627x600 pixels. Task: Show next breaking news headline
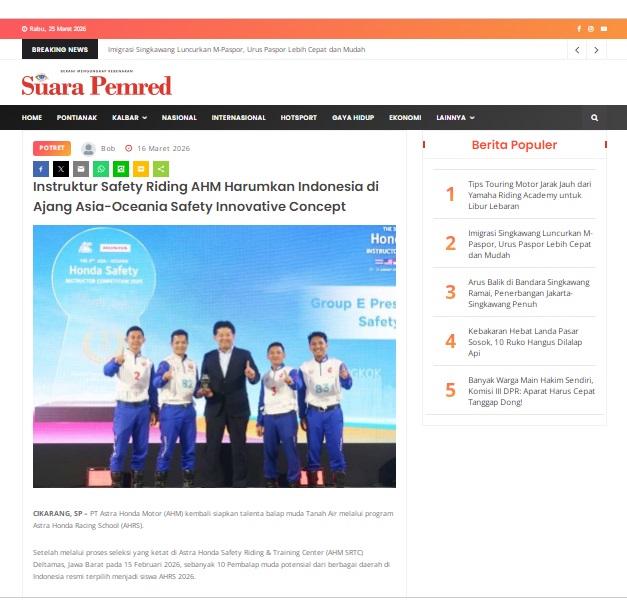[x=596, y=49]
